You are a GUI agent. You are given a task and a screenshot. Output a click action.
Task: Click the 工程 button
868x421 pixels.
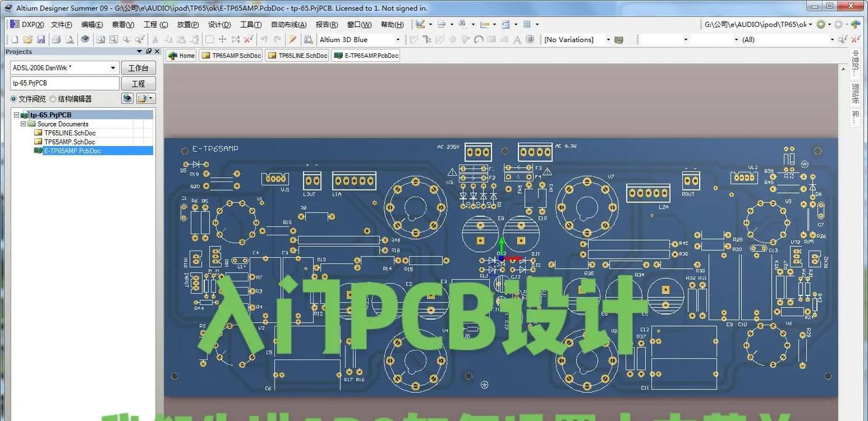coord(138,84)
